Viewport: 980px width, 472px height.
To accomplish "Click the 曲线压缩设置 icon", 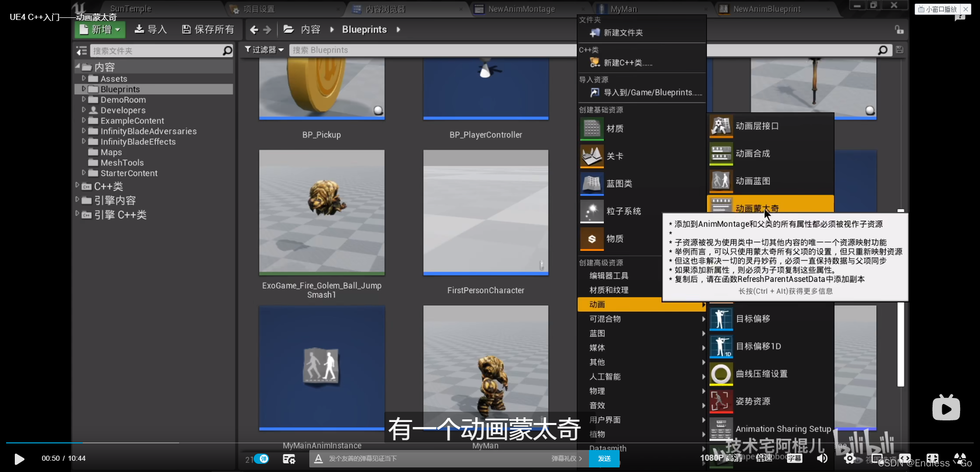I will click(721, 374).
